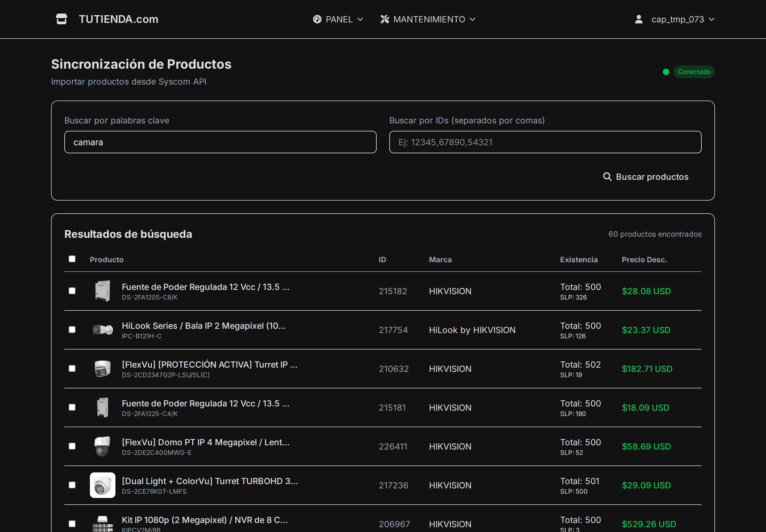Click the FlexVu Domo PT IP name
The width and height of the screenshot is (766, 532).
[x=206, y=442]
